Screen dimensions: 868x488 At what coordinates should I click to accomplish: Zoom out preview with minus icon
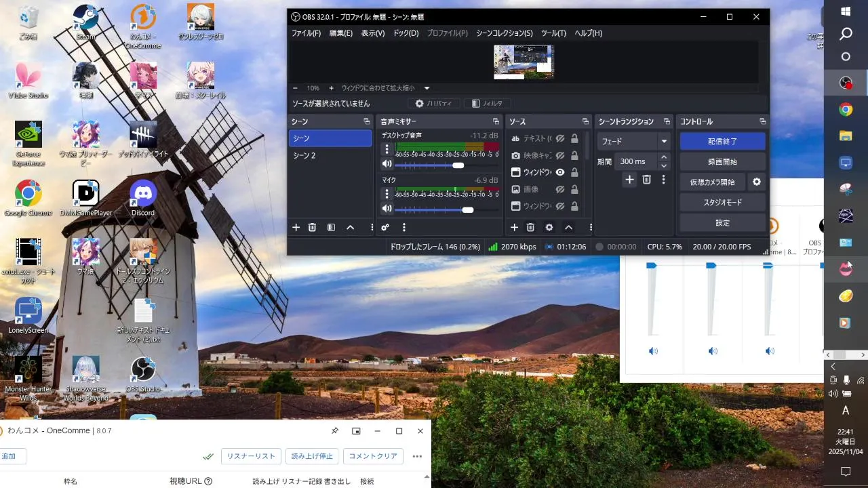[x=295, y=88]
